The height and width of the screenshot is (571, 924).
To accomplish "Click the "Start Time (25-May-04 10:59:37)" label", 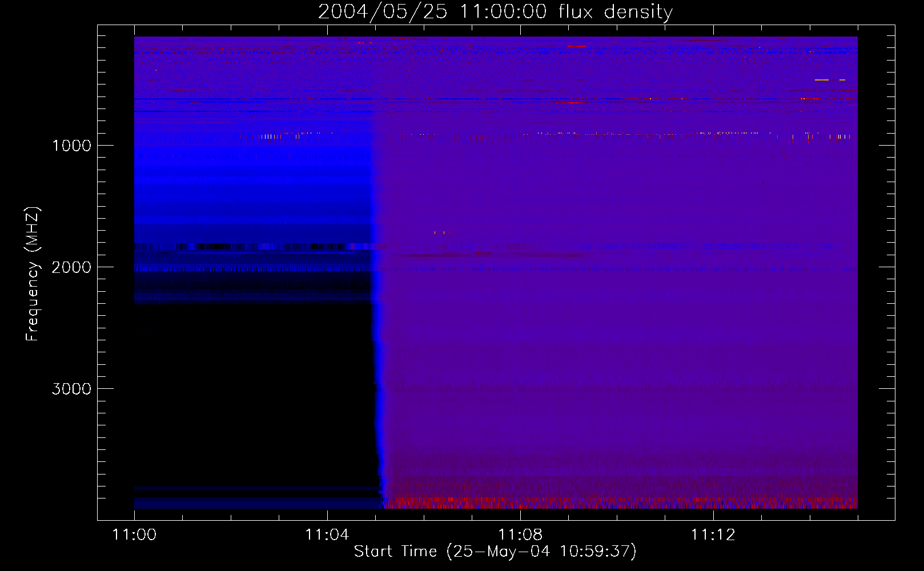I will point(495,551).
